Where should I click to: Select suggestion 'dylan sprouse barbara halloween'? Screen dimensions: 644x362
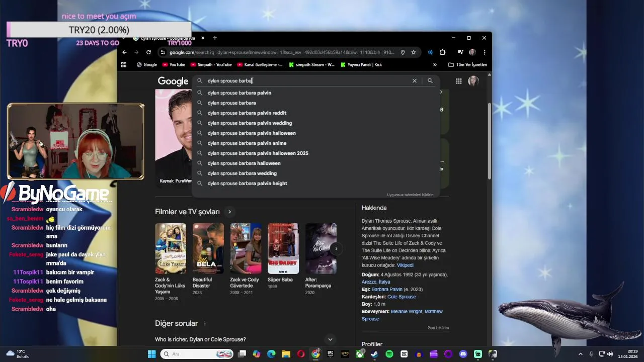coord(316,163)
